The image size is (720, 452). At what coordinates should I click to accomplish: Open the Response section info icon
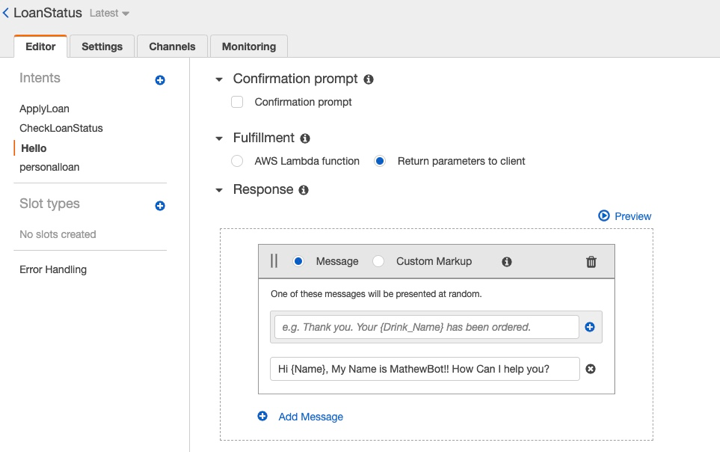tap(304, 190)
